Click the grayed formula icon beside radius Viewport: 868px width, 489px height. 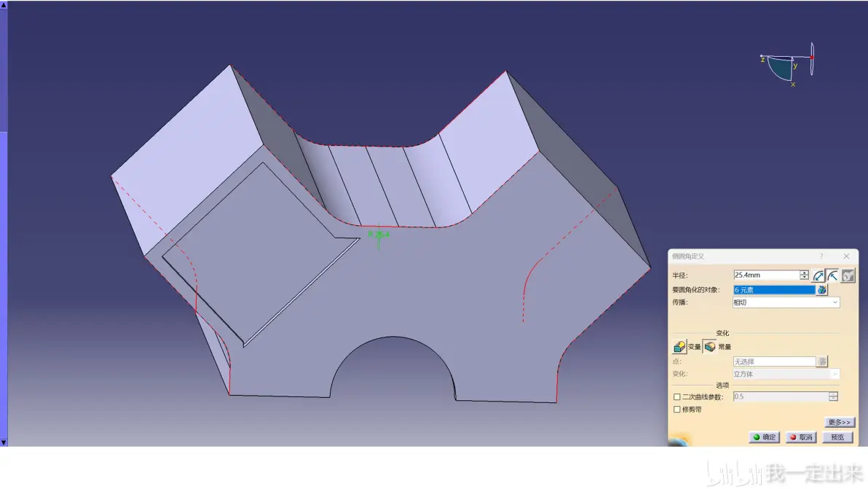coord(848,275)
